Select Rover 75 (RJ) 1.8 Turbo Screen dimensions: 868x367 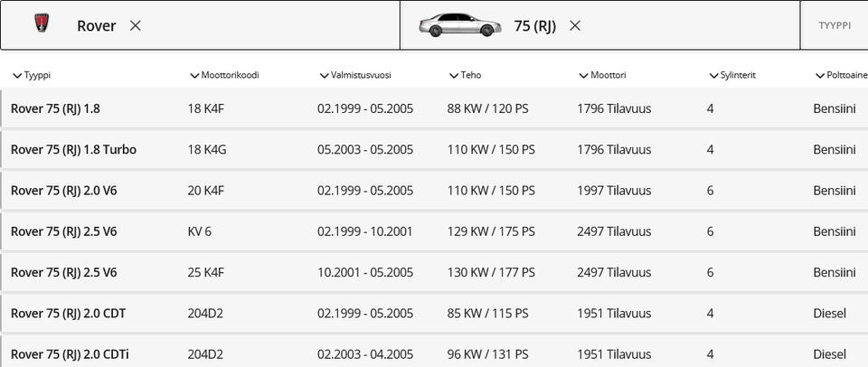click(x=73, y=149)
